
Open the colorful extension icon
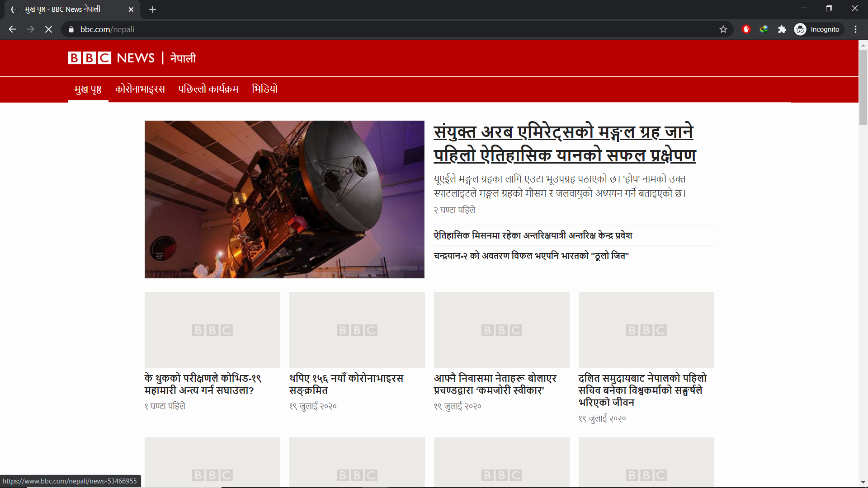tap(764, 29)
